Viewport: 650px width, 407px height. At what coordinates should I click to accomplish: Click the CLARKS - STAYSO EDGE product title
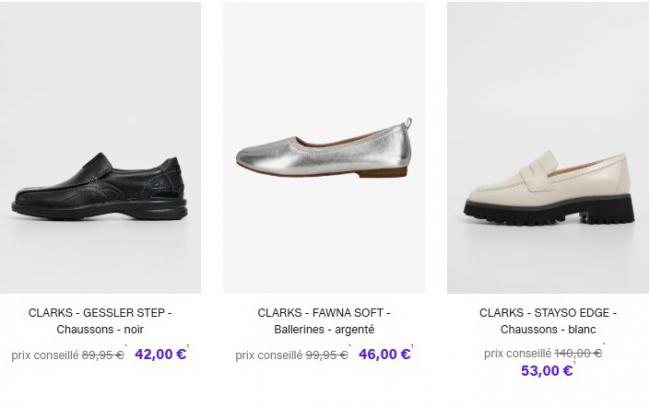547,313
